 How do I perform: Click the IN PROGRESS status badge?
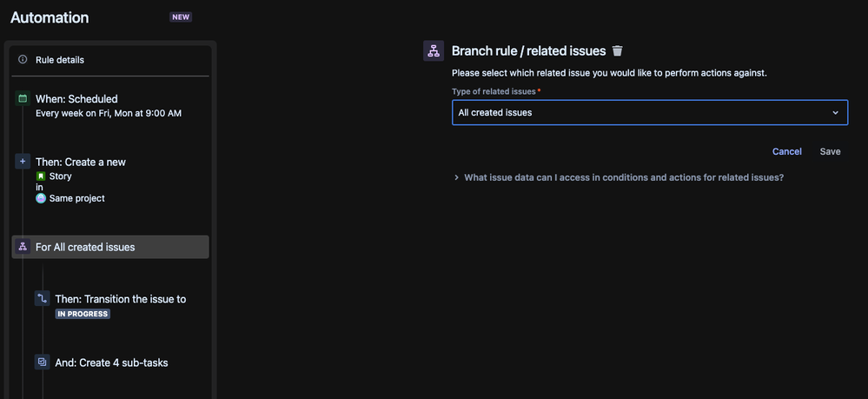[x=83, y=314]
